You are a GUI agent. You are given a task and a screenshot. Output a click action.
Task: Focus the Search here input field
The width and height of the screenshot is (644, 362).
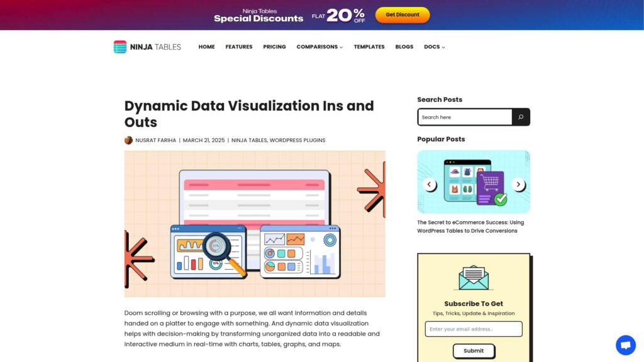point(465,117)
